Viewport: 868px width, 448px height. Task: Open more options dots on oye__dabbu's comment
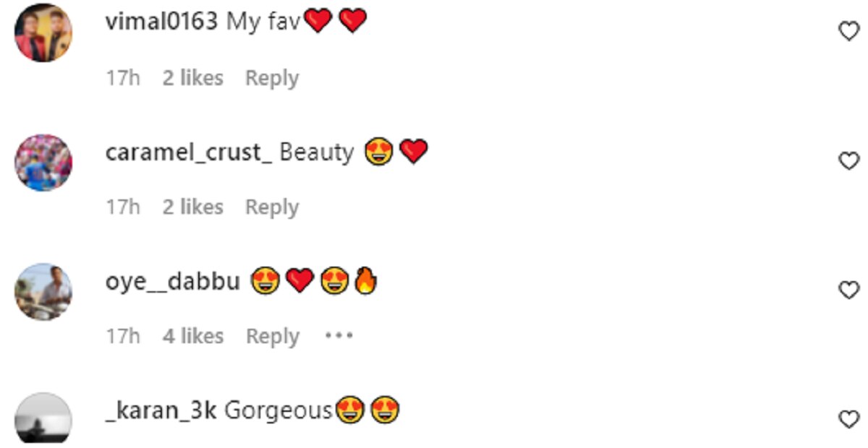pyautogui.click(x=338, y=336)
